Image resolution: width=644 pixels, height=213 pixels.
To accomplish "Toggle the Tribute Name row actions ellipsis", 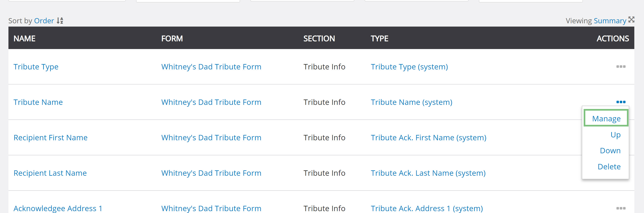I will click(621, 102).
